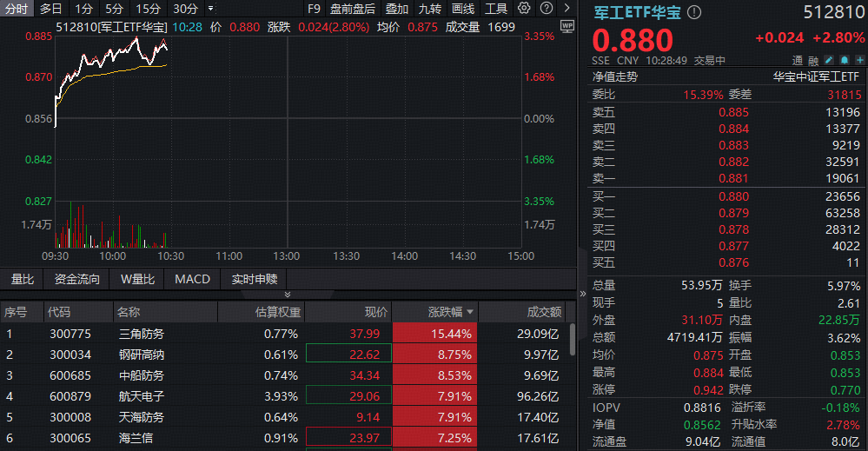
Task: Select the MACD indicator tab
Action: tap(192, 279)
